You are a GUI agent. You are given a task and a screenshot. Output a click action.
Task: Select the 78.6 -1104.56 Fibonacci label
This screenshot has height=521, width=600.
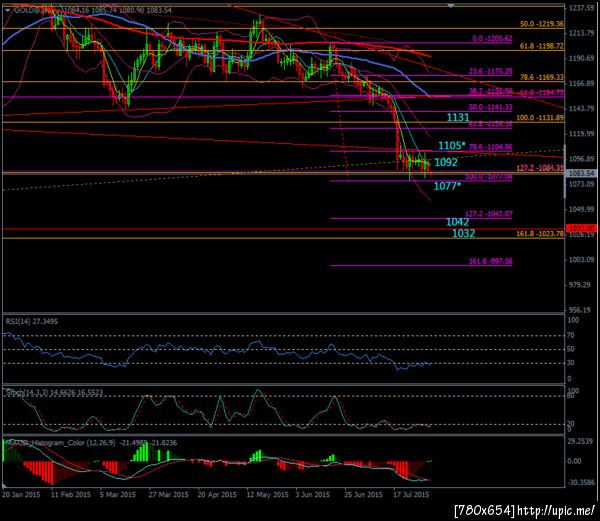click(x=490, y=147)
